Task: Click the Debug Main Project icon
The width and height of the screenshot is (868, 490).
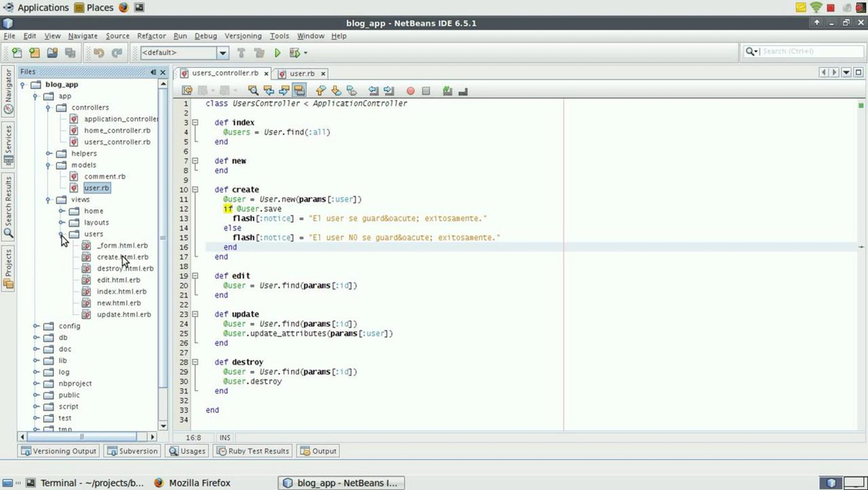Action: (x=294, y=53)
